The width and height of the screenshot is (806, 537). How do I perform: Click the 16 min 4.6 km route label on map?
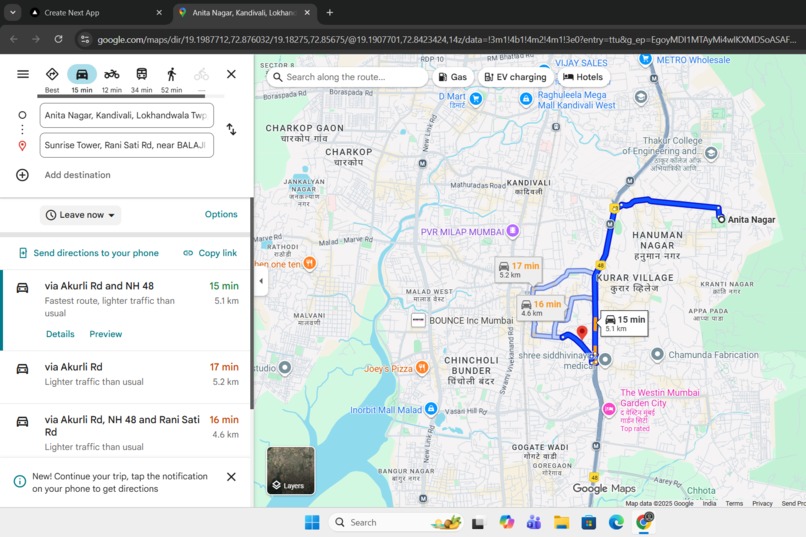(541, 308)
